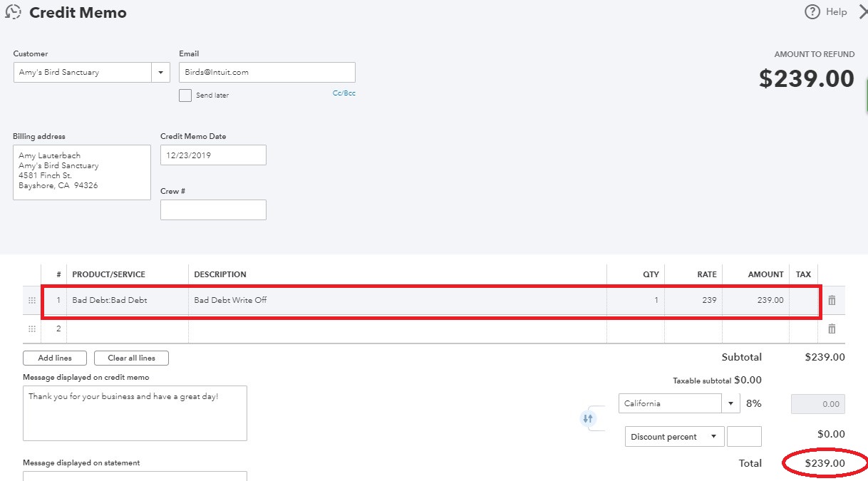The width and height of the screenshot is (868, 481).
Task: Click the Email field with Birds@Intuit.com
Action: (267, 72)
